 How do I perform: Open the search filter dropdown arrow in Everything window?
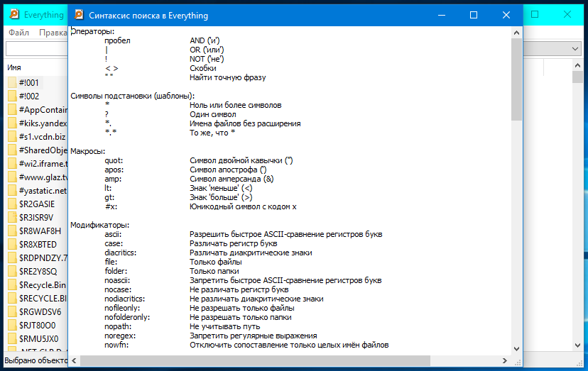point(575,49)
